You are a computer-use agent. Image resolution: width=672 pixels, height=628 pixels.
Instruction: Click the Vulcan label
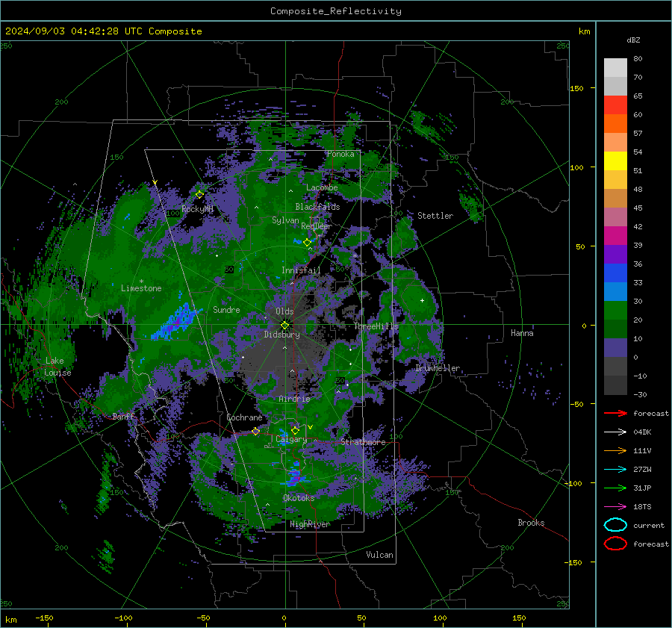tap(379, 555)
